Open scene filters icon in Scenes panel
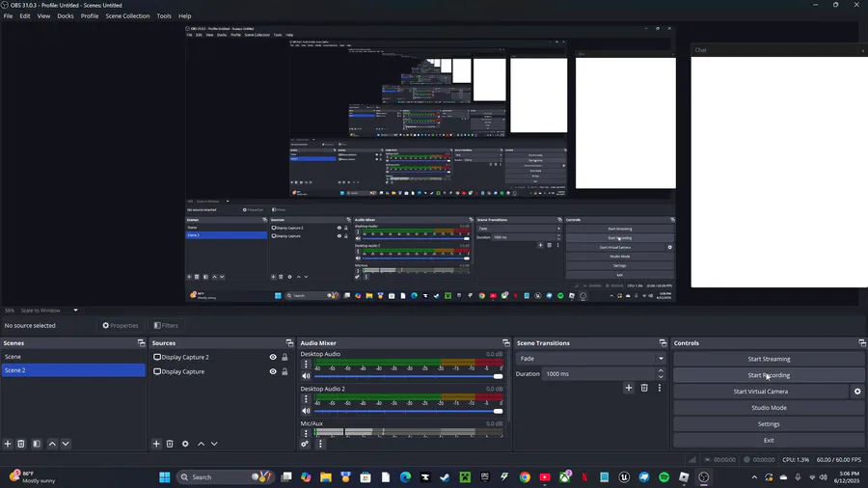Image resolution: width=868 pixels, height=488 pixels. [37, 444]
